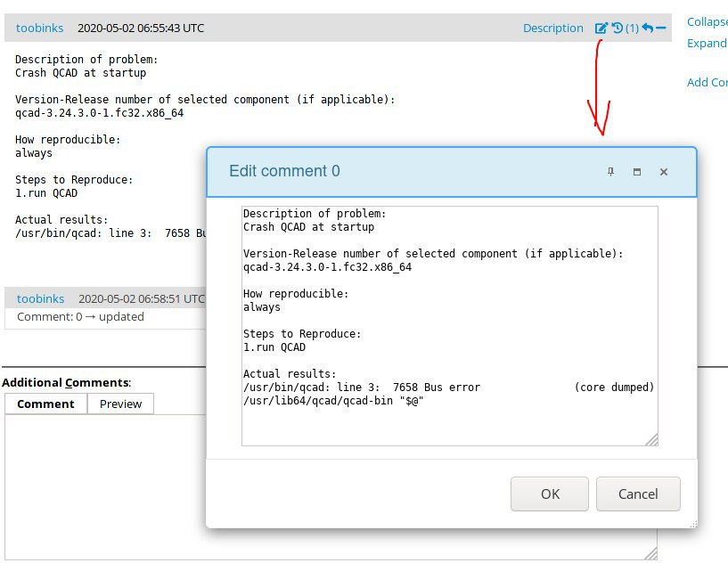Click the 'Edit comment 0' dialog title
The height and width of the screenshot is (563, 728).
click(x=284, y=171)
